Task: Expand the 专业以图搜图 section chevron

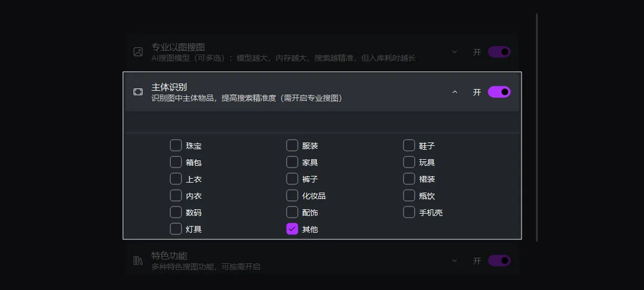Action: 455,52
